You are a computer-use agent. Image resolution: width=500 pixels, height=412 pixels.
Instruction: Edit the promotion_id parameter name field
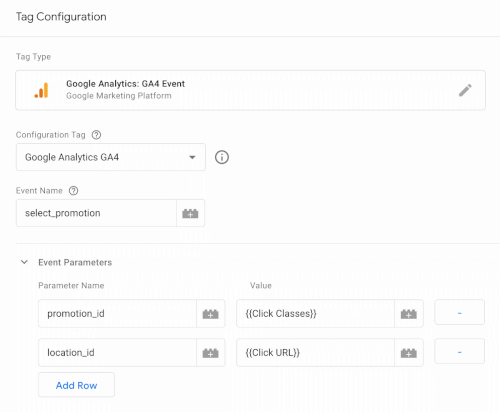pos(117,314)
